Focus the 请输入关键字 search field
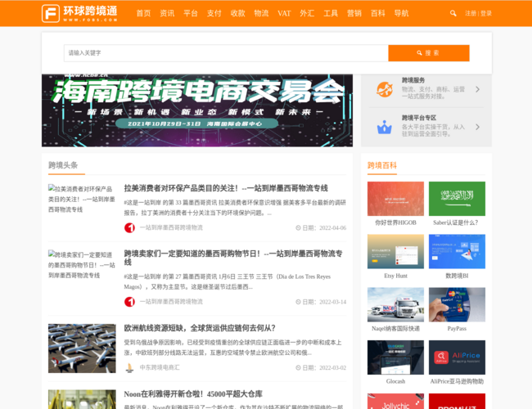 pos(226,53)
